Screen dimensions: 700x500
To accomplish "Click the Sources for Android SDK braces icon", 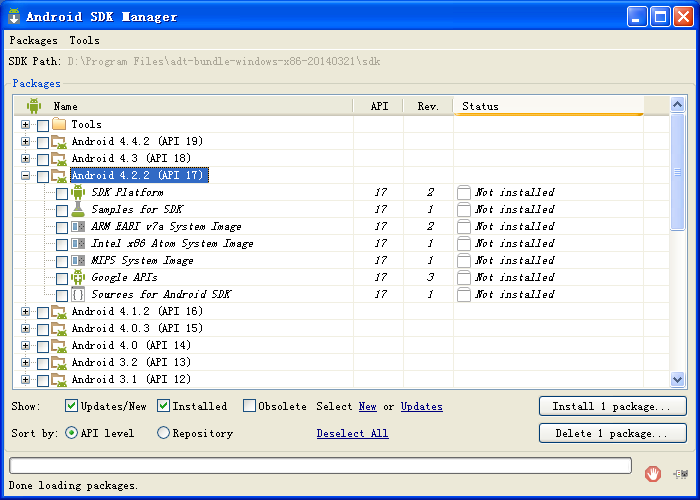I will tap(78, 294).
